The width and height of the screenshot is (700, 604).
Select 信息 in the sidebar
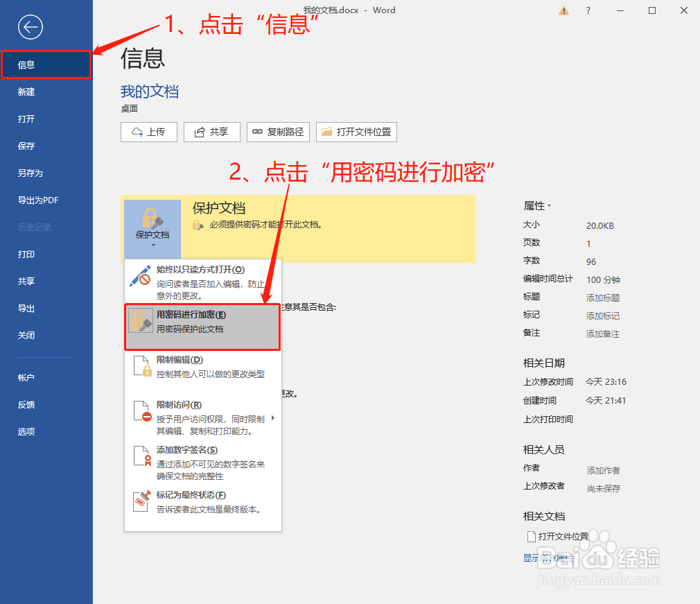[46, 65]
